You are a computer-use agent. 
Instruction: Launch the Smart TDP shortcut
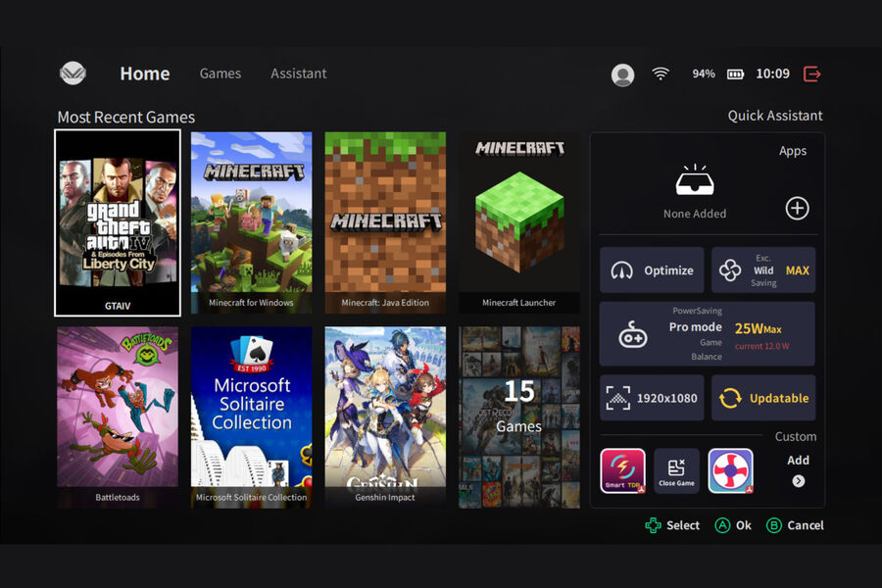tap(622, 470)
